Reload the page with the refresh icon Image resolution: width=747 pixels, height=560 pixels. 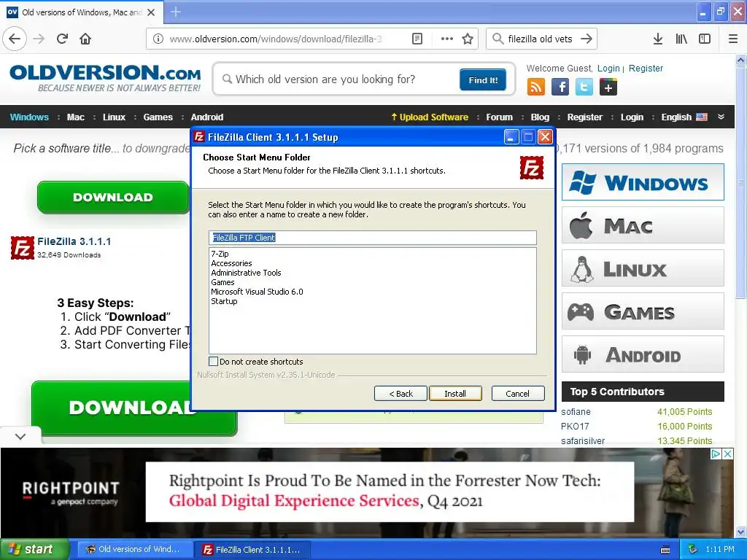click(63, 39)
